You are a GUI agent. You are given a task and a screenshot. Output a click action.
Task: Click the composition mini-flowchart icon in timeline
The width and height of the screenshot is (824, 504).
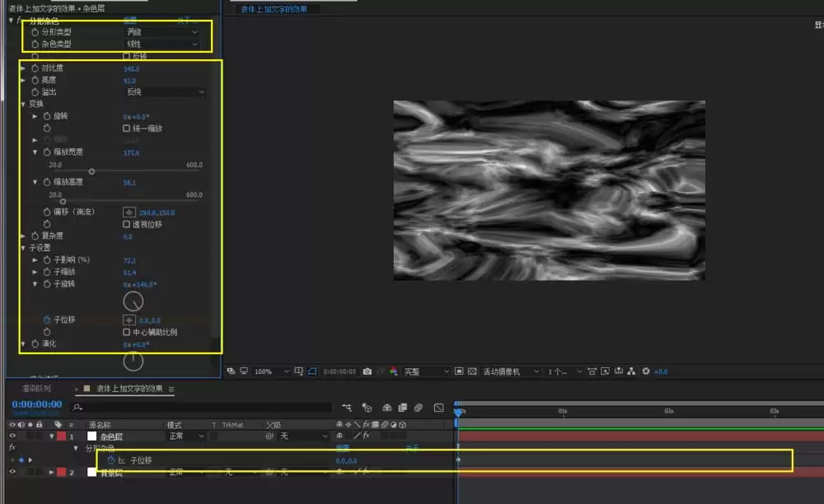pyautogui.click(x=347, y=408)
